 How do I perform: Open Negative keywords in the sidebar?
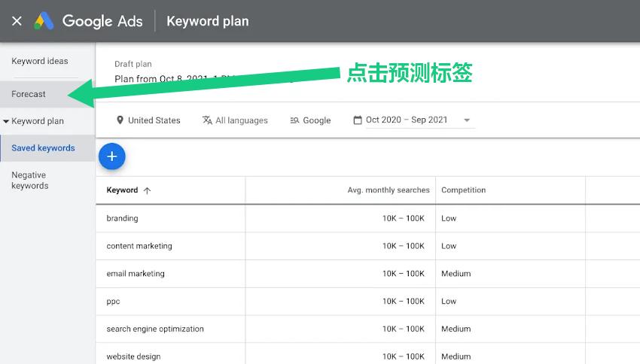tap(30, 180)
